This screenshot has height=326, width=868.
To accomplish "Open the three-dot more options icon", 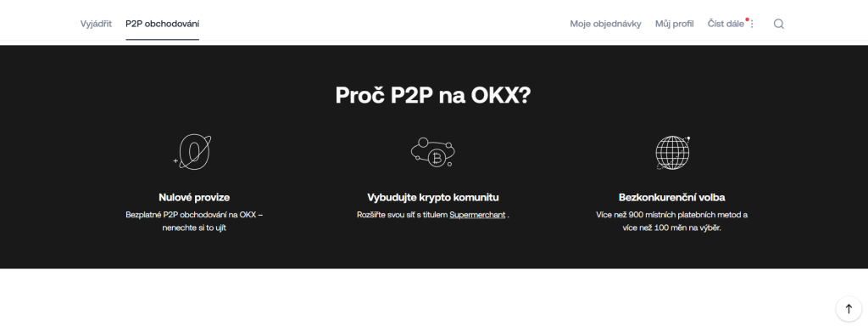I will [752, 24].
